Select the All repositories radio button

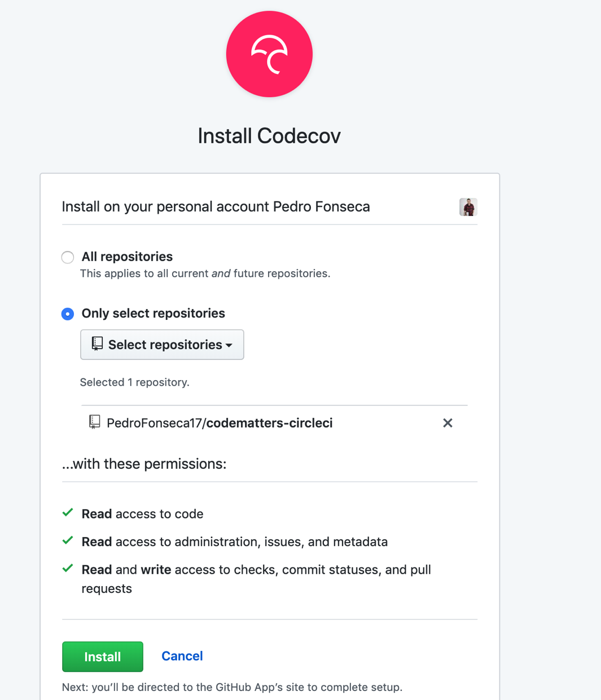67,257
